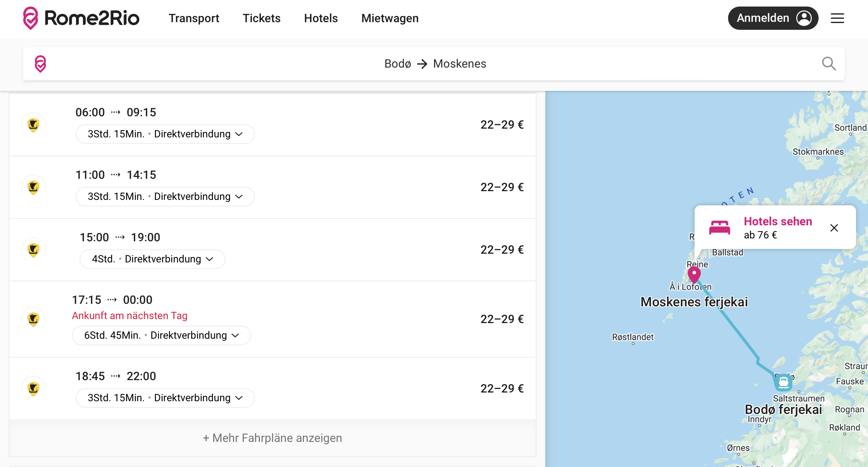Screen dimensions: 868x467
Task: Click the 11:00 to 14:15 time text
Action: (116, 175)
